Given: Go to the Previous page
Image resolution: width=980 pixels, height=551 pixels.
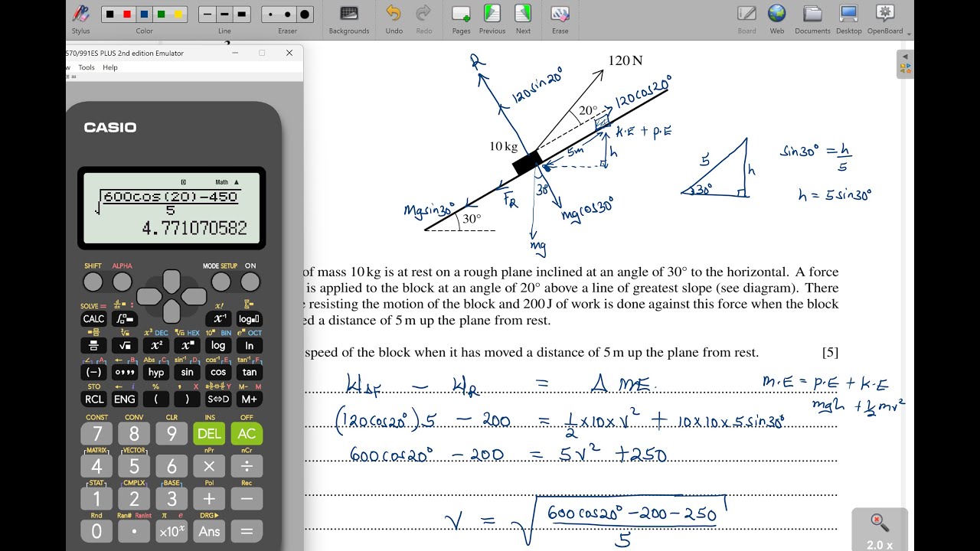Looking at the screenshot, I should click(x=492, y=19).
